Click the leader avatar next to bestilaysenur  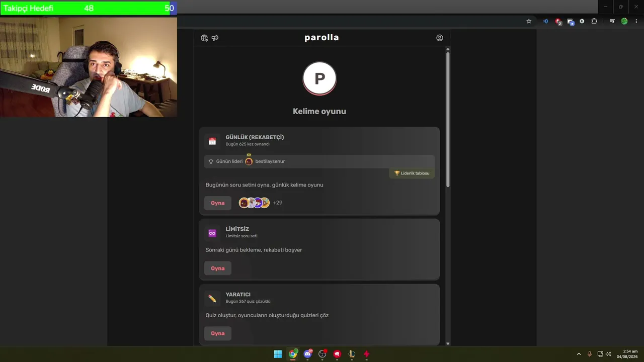(x=249, y=161)
